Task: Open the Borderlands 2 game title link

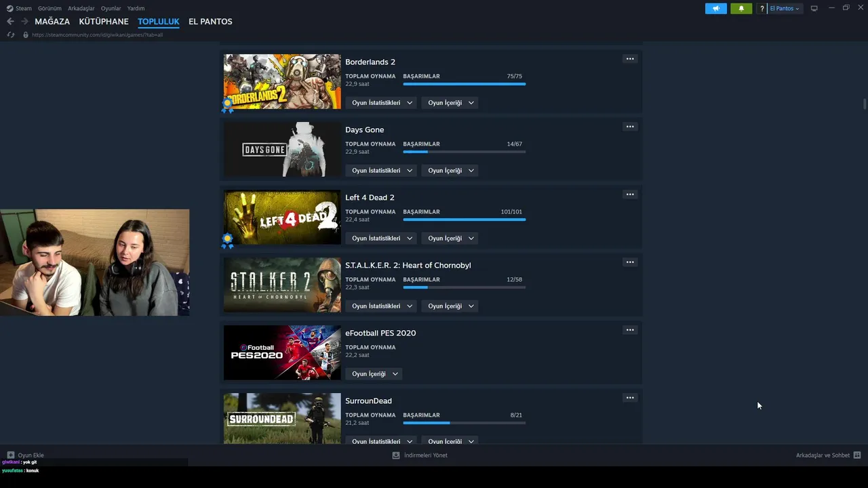Action: tap(370, 62)
